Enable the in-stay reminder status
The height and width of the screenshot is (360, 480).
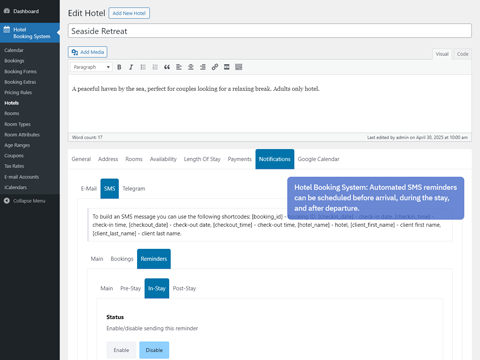point(121,350)
